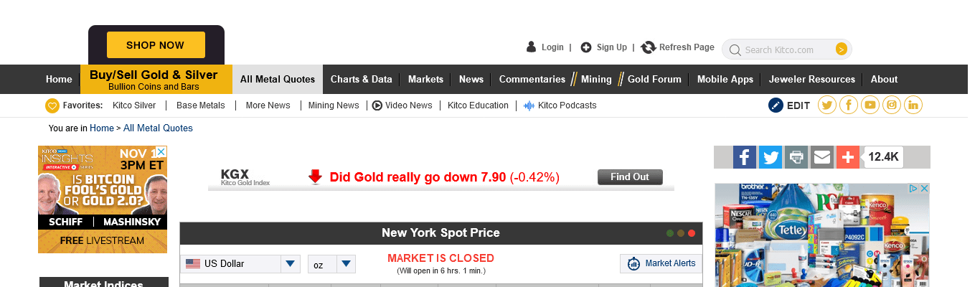
Task: Expand the oz weight unit dropdown
Action: click(346, 264)
